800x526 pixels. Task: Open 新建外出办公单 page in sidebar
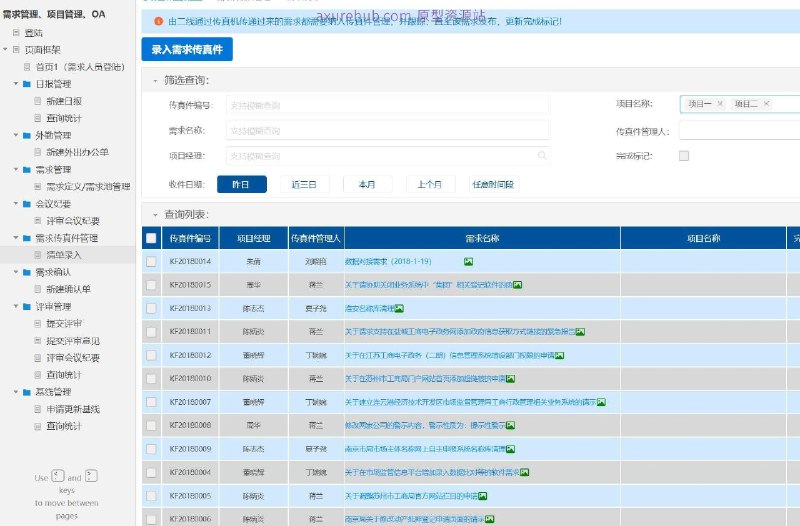click(77, 152)
